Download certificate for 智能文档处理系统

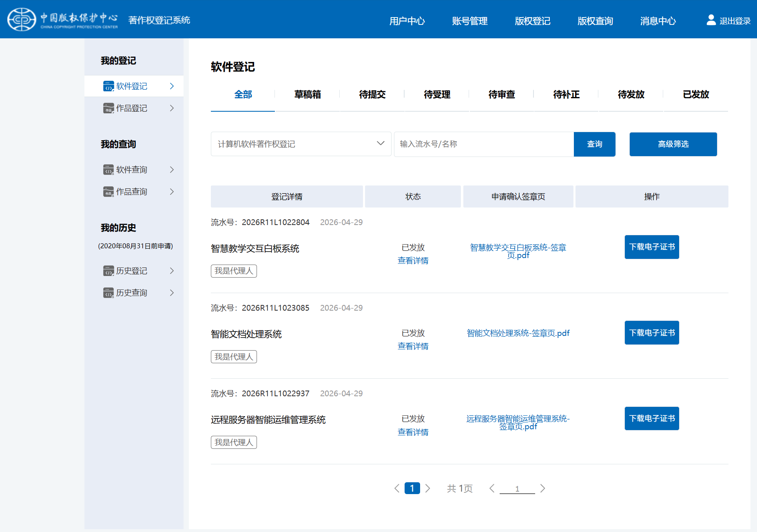click(x=652, y=333)
